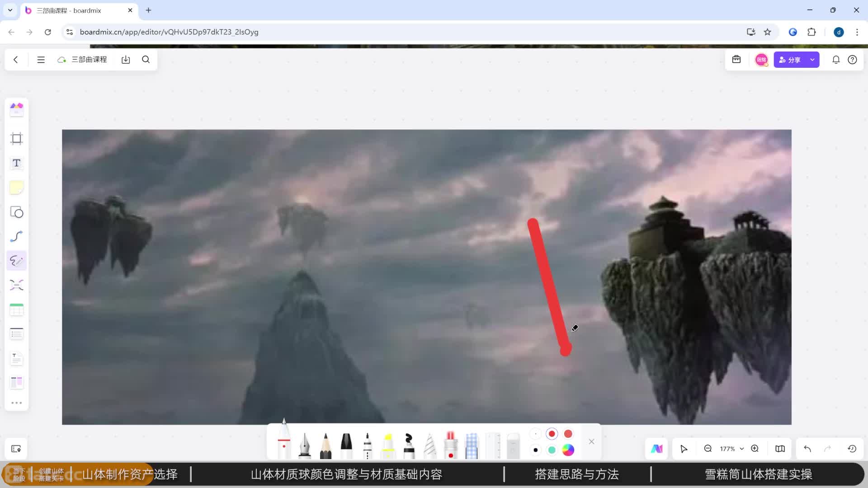Insert a kanban board
The image size is (868, 488).
pos(17,383)
